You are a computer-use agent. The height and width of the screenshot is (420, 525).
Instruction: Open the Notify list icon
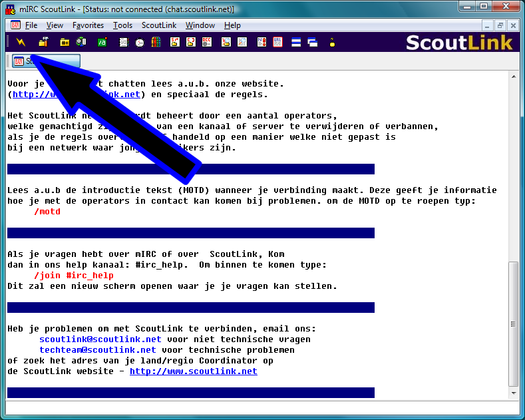click(262, 42)
